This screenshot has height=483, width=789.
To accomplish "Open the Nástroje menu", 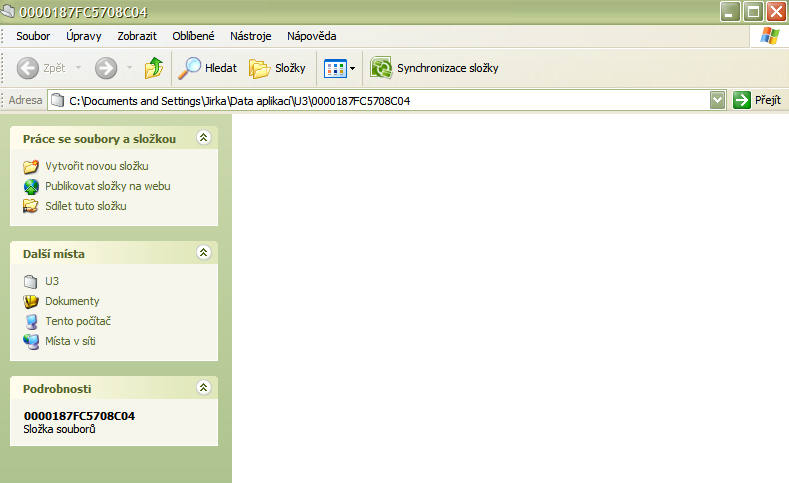I will click(x=251, y=36).
